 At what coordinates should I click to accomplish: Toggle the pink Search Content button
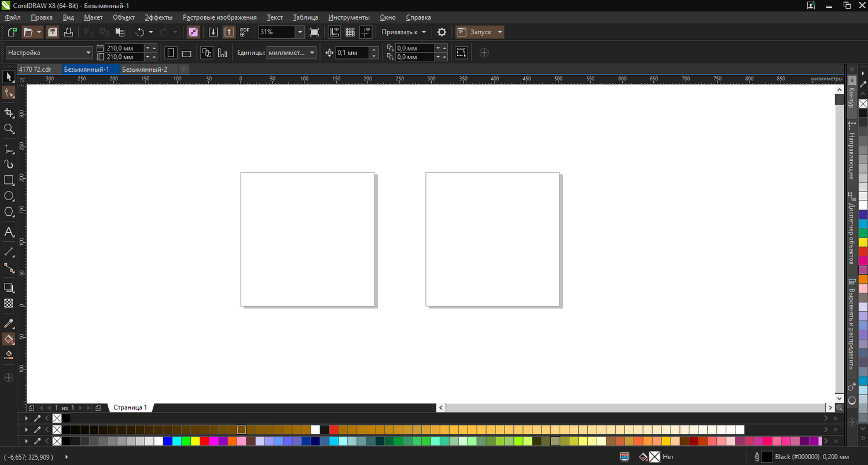click(x=193, y=32)
